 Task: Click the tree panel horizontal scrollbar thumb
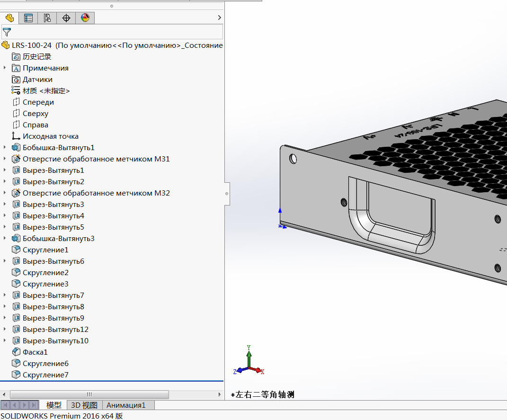pyautogui.click(x=89, y=394)
